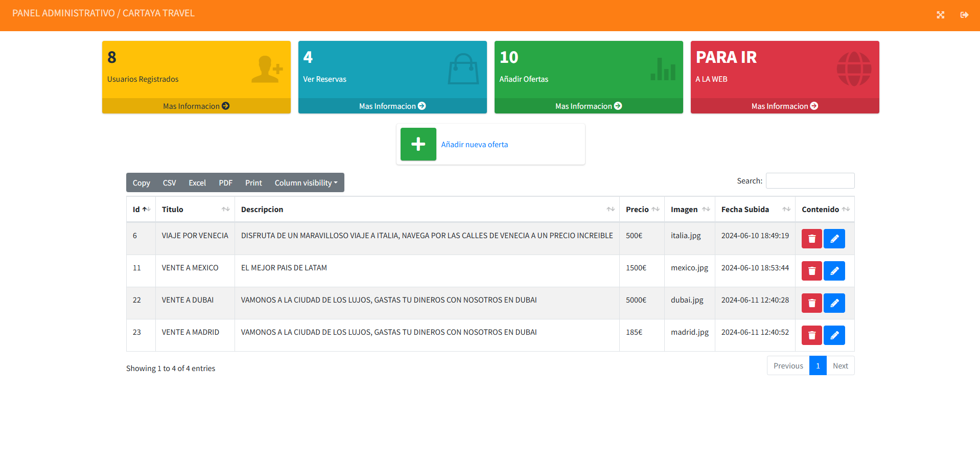Open Mas Informacion on Ver Reservas card
Image resolution: width=980 pixels, height=461 pixels.
point(392,106)
